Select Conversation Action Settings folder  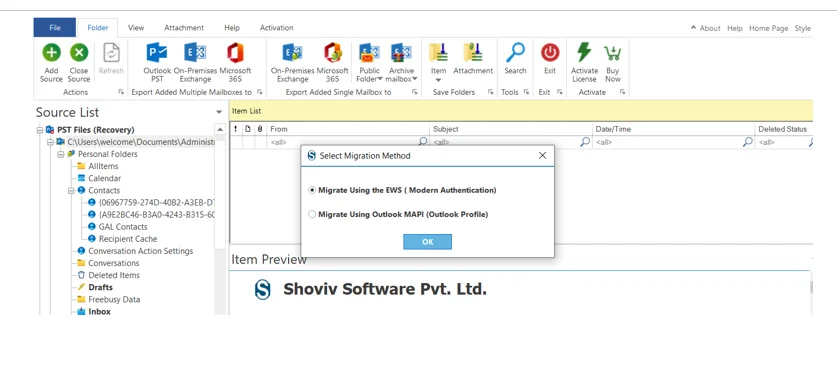140,251
